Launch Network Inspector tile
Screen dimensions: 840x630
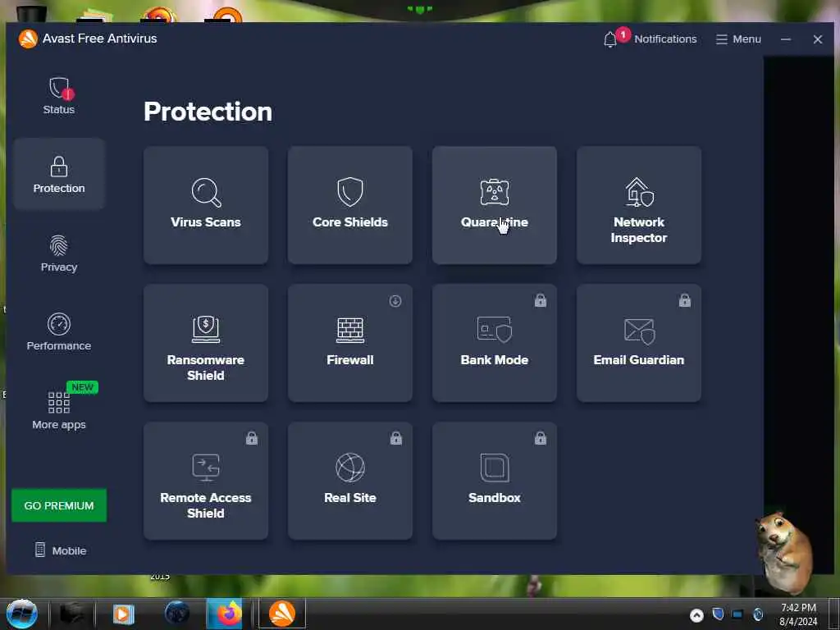coord(638,205)
